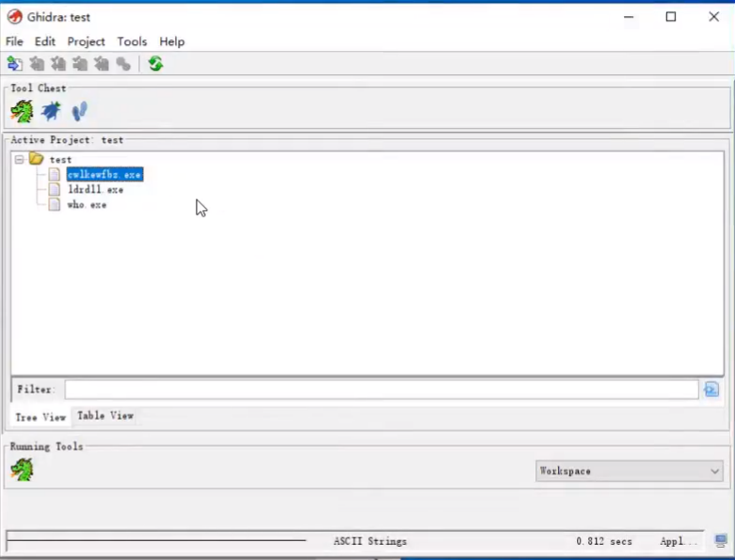Viewport: 735px width, 560px height.
Task: Select who.exe in the project tree
Action: point(87,205)
